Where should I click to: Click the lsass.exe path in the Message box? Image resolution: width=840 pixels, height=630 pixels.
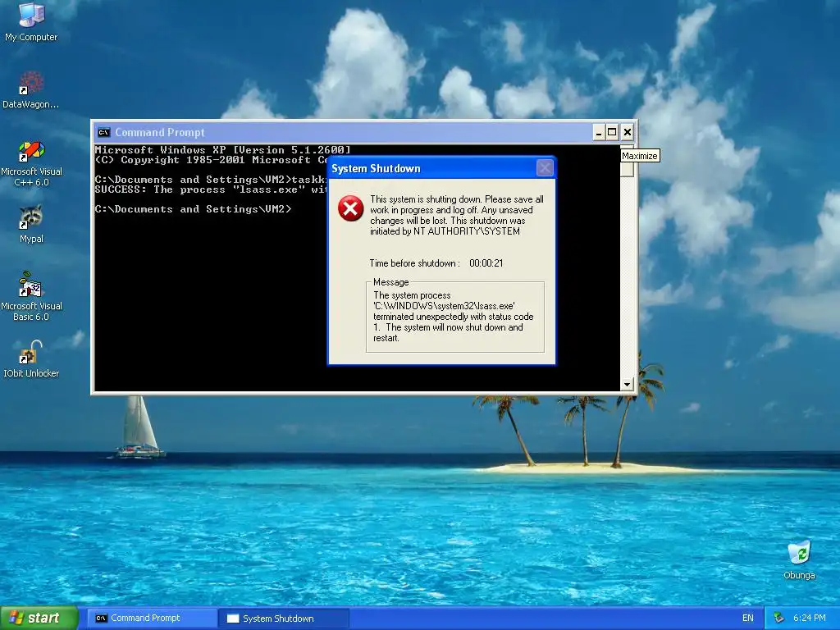coord(444,306)
